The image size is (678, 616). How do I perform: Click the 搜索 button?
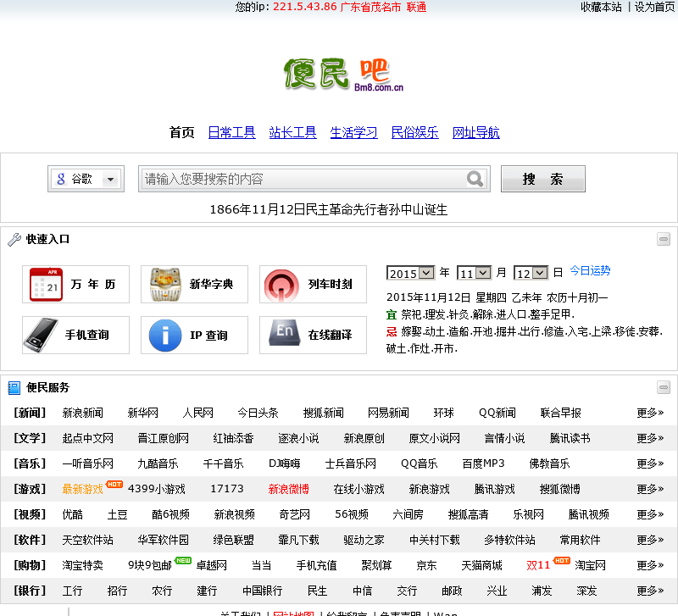[x=543, y=179]
